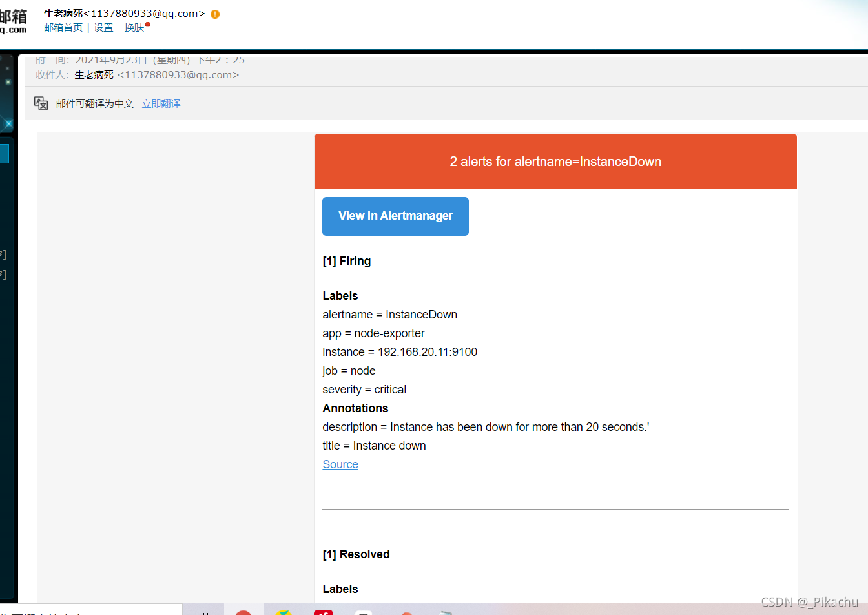868x615 pixels.
Task: Select the '[1] Firing' heading
Action: click(347, 261)
